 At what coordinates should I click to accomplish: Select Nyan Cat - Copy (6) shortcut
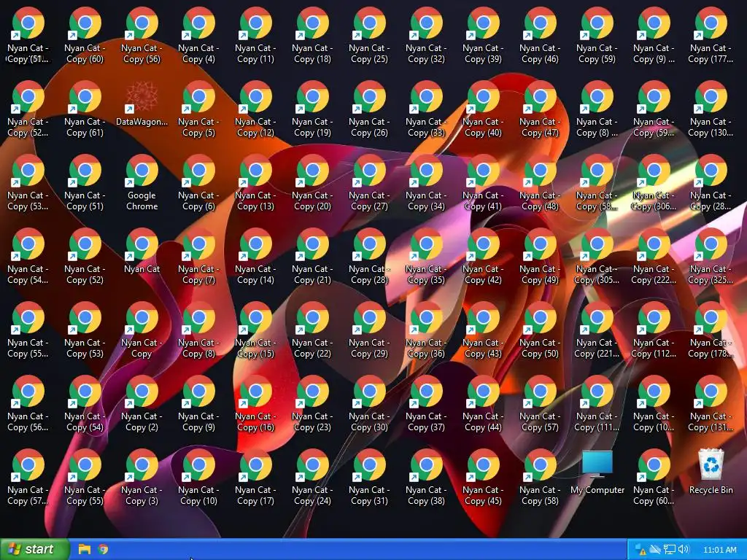click(198, 183)
